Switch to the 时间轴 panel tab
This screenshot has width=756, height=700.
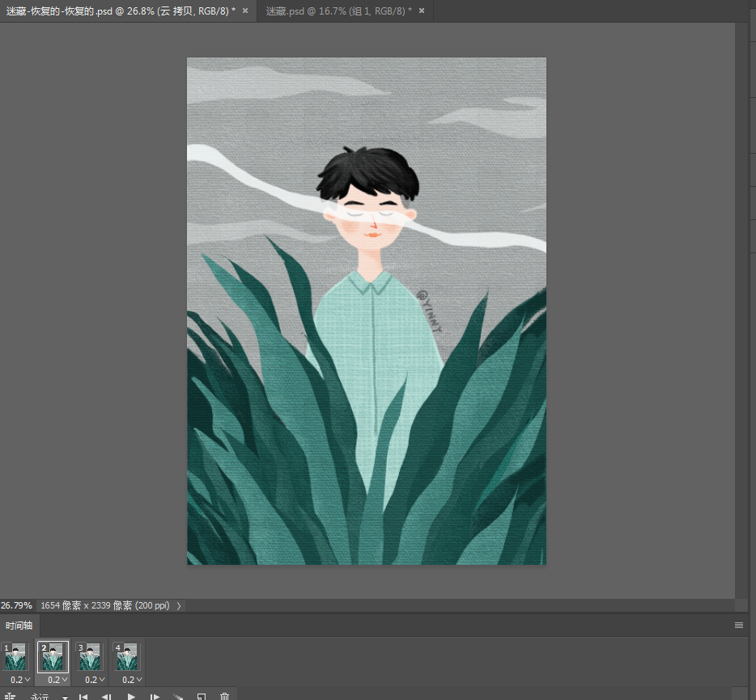[19, 626]
